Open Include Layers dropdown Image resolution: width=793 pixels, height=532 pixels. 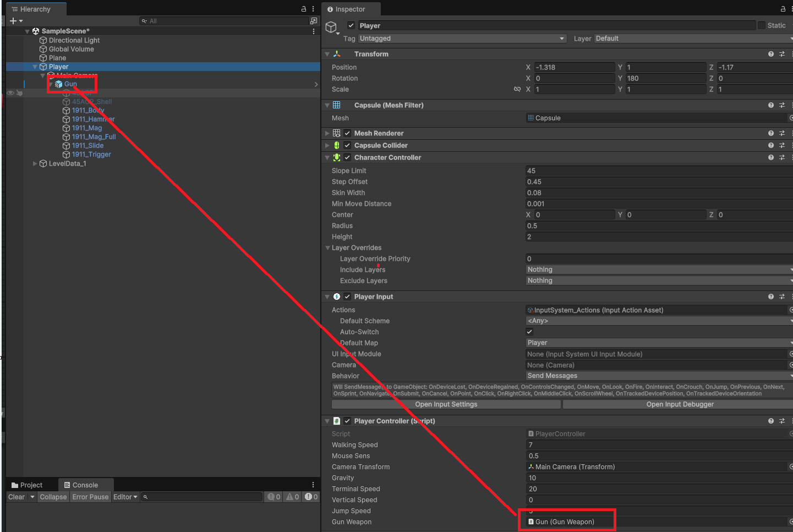(x=659, y=270)
